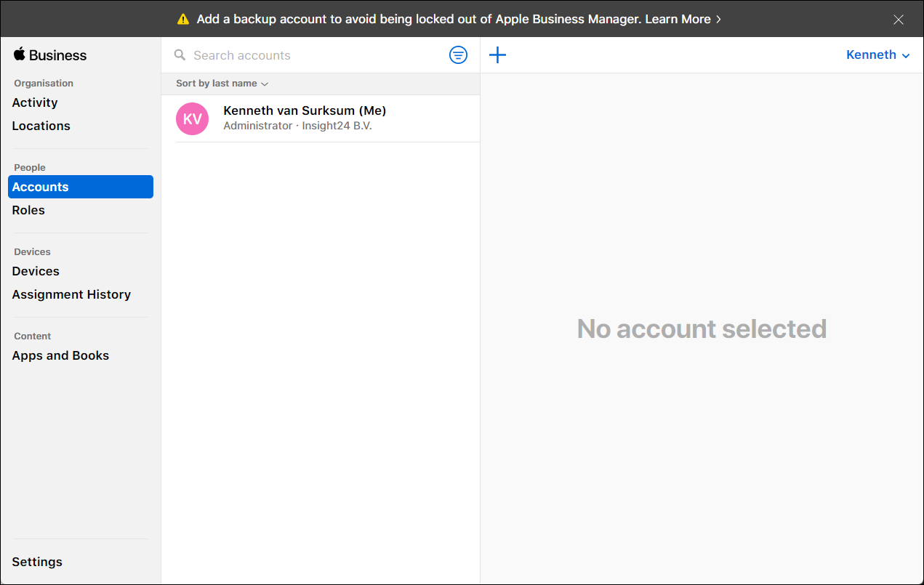Screen dimensions: 924x585
Task: Click the Apple Business logo
Action: (x=49, y=55)
